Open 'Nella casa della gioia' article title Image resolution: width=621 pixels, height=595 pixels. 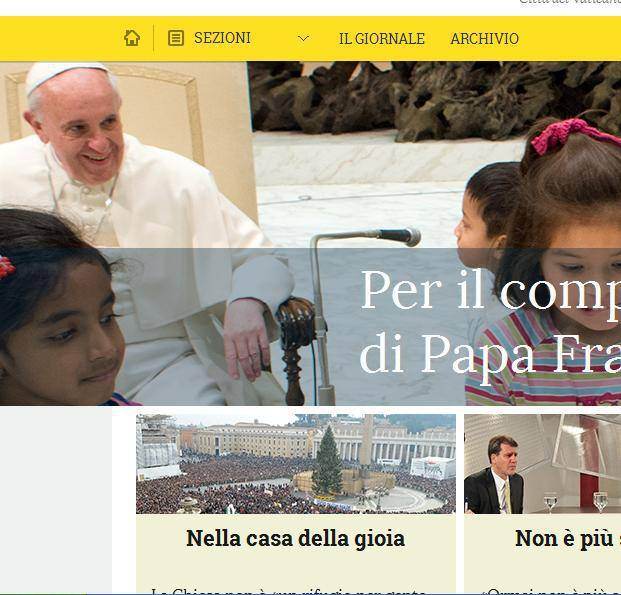pos(295,538)
